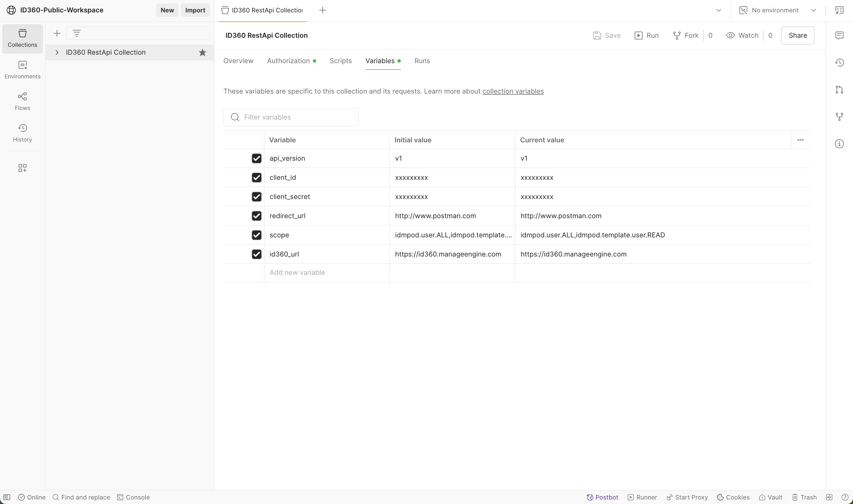The image size is (853, 504).
Task: Click the Online status indicator
Action: coord(32,497)
